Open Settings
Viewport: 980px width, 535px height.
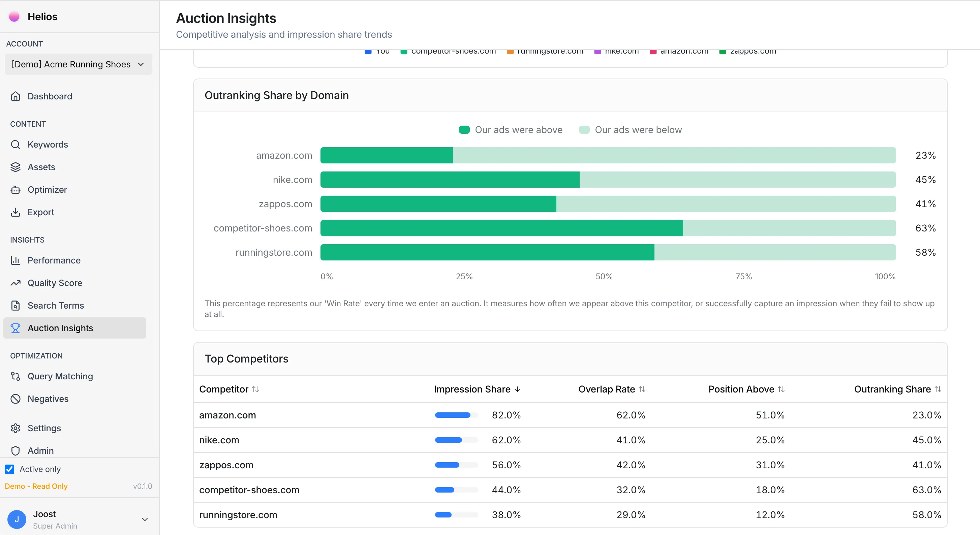coord(44,428)
